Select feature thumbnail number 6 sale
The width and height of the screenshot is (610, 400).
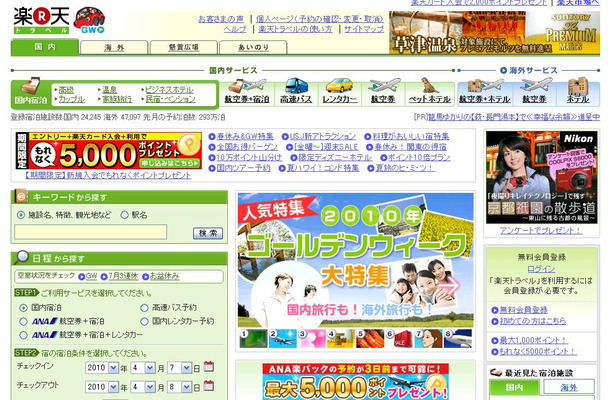click(399, 338)
